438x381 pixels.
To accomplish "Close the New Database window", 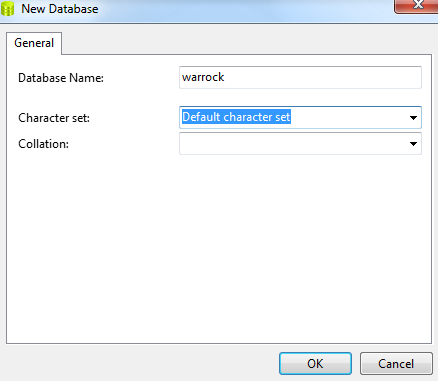I will click(x=417, y=6).
